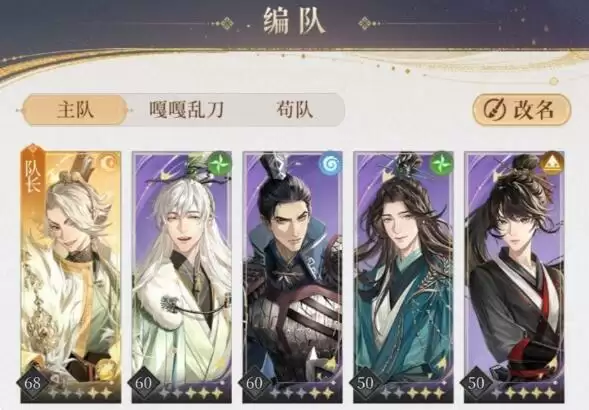Click the level 68 diamond badge
The height and width of the screenshot is (410, 589).
tap(32, 383)
